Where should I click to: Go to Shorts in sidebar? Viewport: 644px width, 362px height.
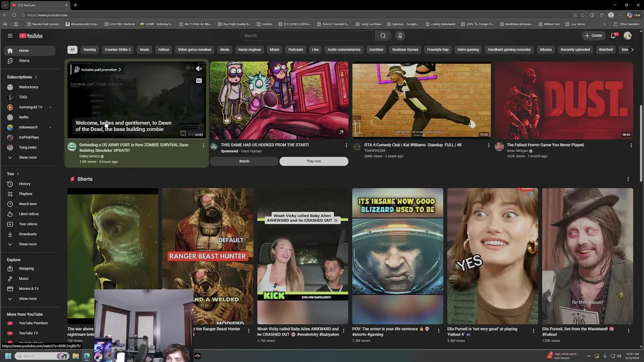pos(30,60)
